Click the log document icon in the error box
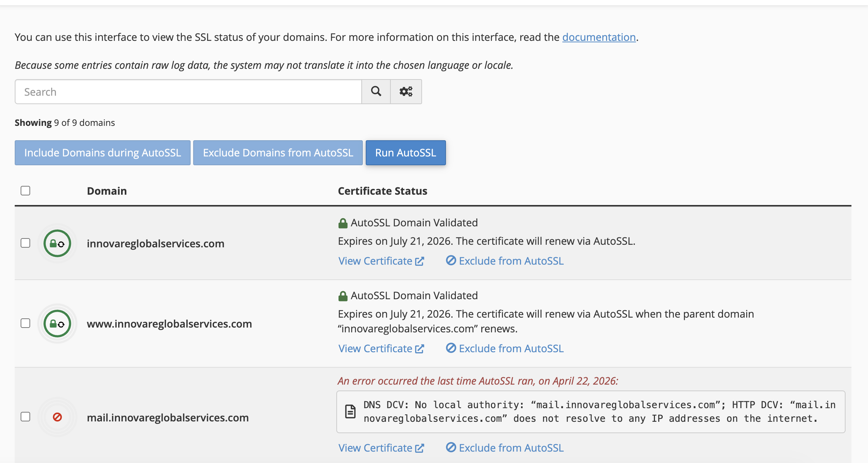Image resolution: width=868 pixels, height=463 pixels. coord(350,411)
